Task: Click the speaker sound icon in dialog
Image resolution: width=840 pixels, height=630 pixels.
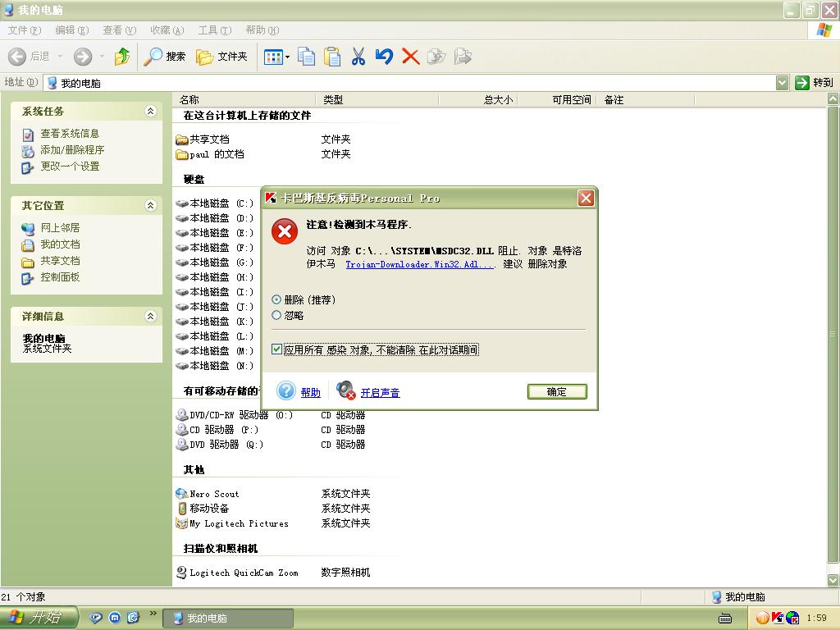Action: point(345,390)
